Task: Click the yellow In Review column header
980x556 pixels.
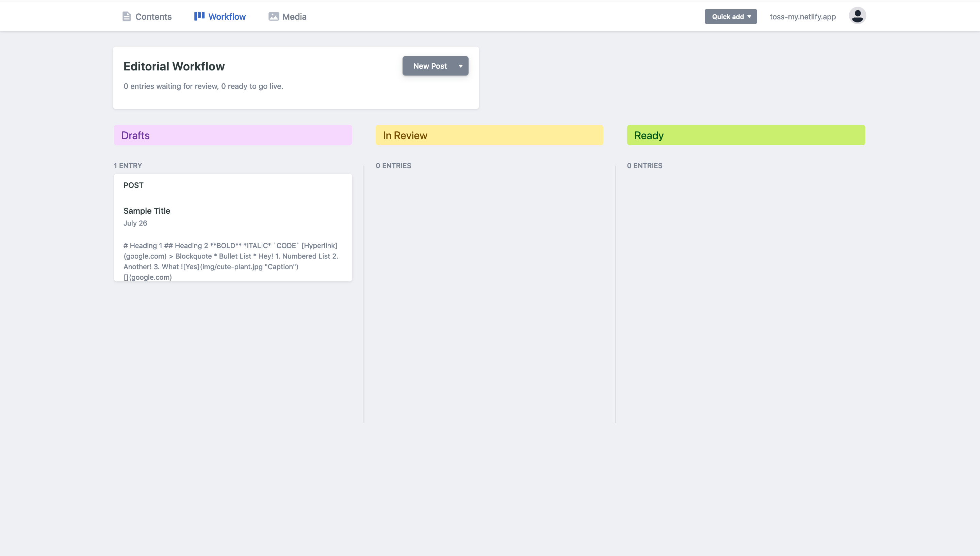Action: coord(489,135)
